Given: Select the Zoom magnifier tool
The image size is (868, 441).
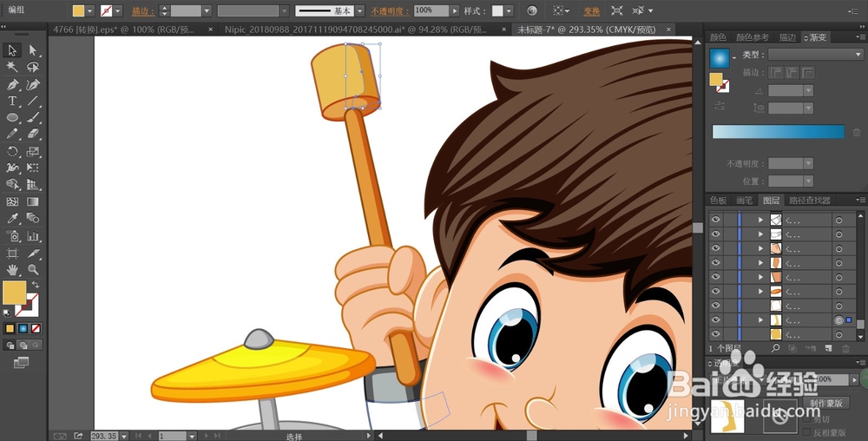Looking at the screenshot, I should pos(33,270).
